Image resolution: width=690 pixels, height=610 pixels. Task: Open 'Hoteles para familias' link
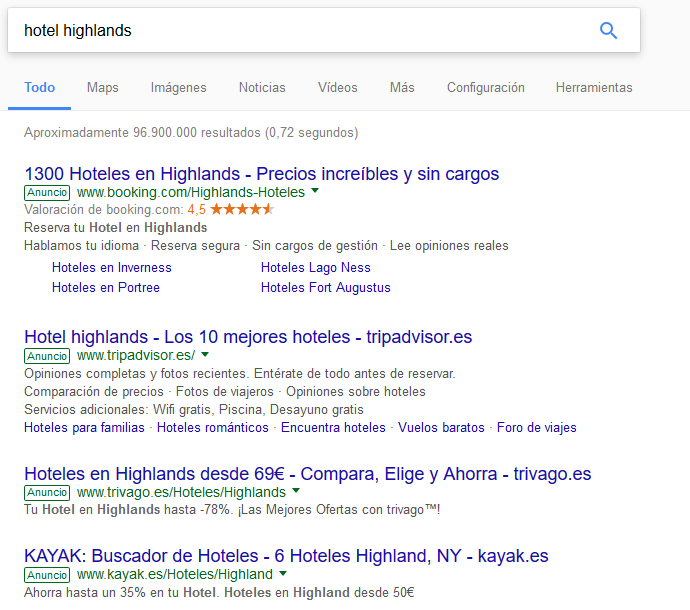(x=84, y=428)
